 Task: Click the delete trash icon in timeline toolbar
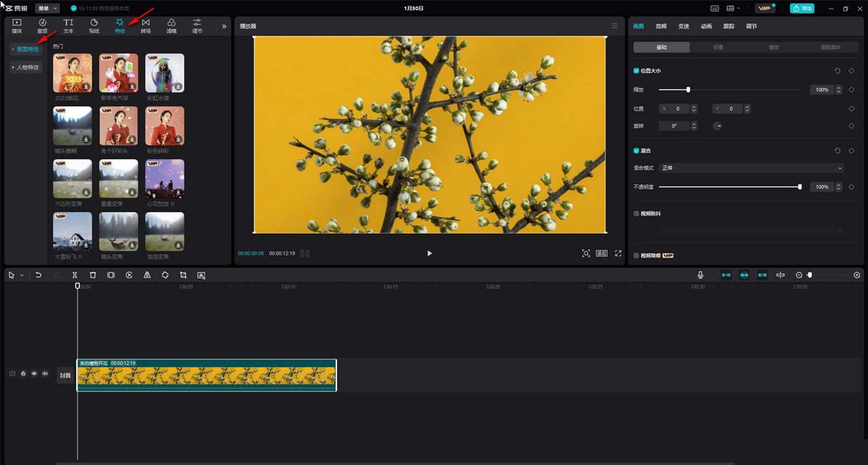pos(93,276)
